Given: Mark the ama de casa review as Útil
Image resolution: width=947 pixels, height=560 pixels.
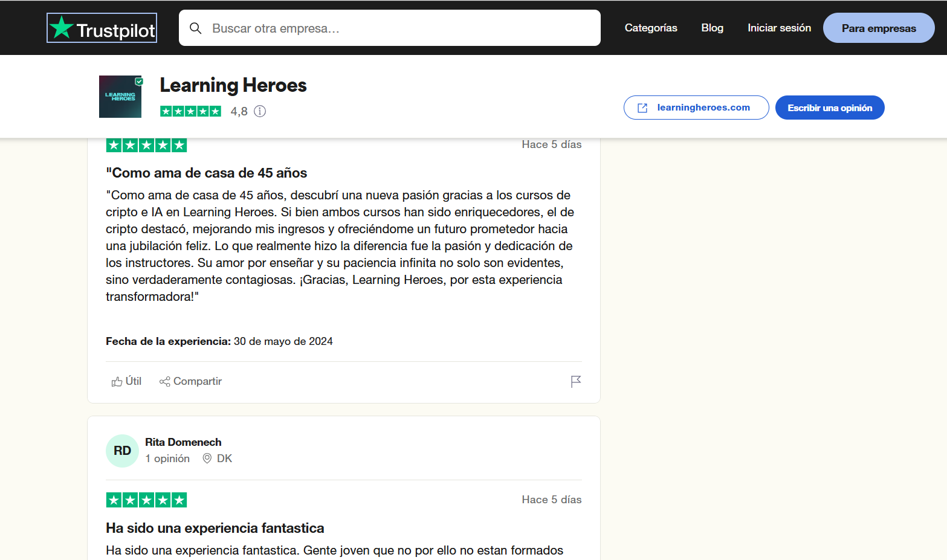Looking at the screenshot, I should coord(126,381).
